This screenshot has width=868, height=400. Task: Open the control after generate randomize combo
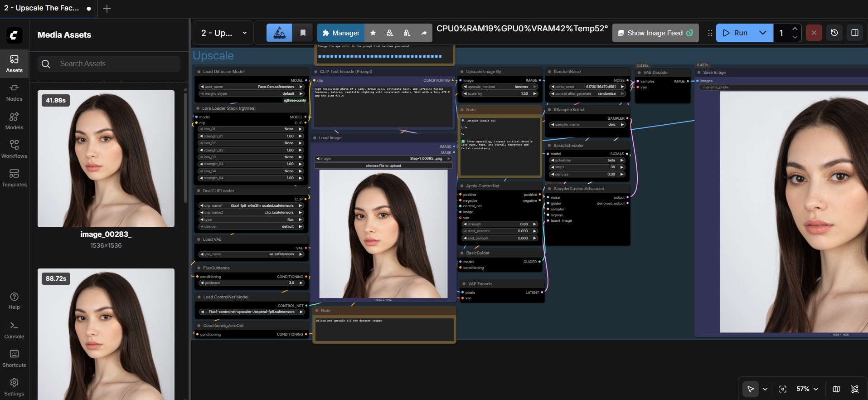[587, 93]
